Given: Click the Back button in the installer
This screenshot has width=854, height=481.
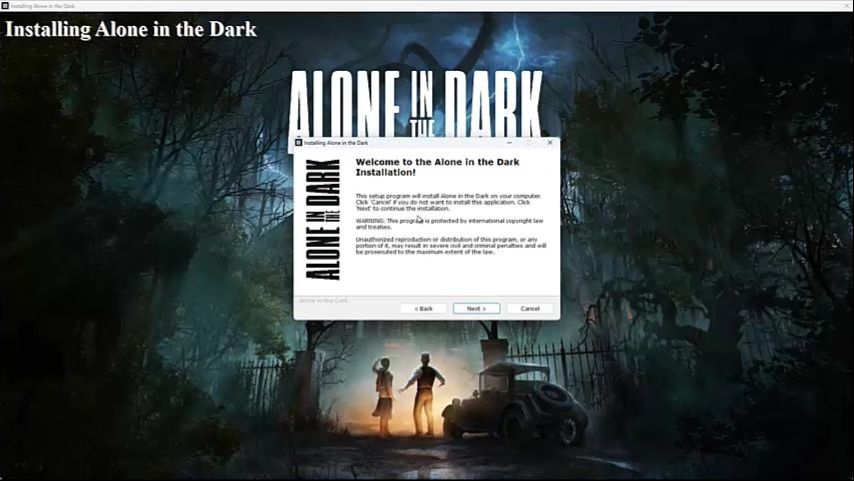Looking at the screenshot, I should pyautogui.click(x=423, y=308).
